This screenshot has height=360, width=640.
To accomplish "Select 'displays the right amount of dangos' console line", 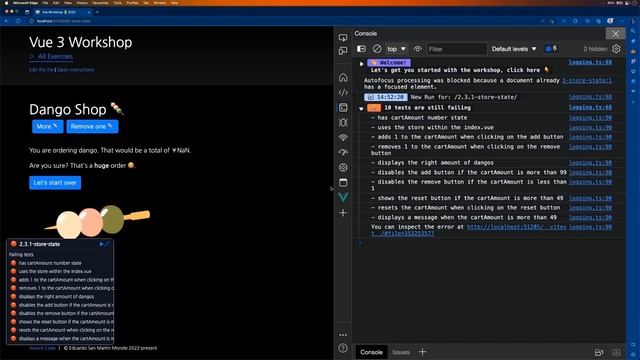I will (432, 162).
